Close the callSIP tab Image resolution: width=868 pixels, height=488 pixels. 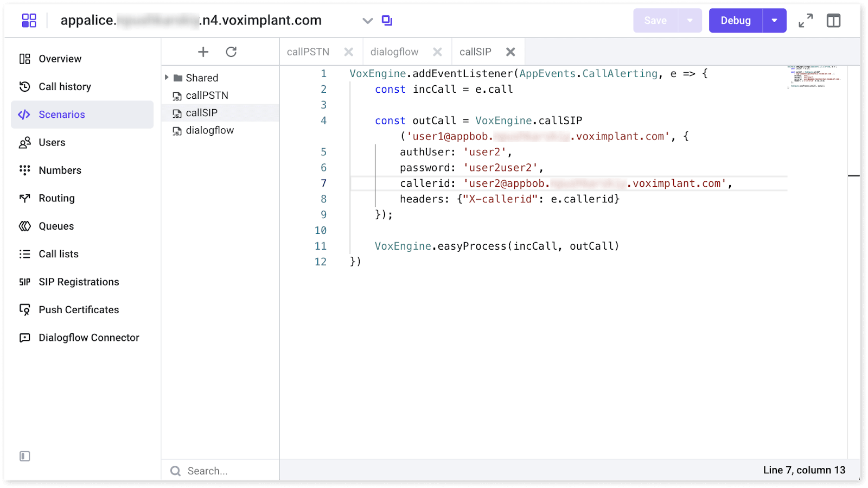(x=510, y=52)
